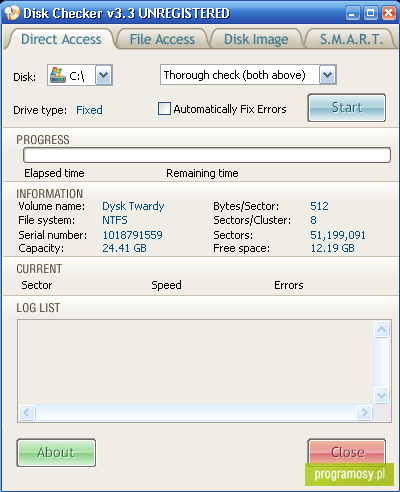
Task: Open the Disk drive dropdown arrow
Action: 104,75
